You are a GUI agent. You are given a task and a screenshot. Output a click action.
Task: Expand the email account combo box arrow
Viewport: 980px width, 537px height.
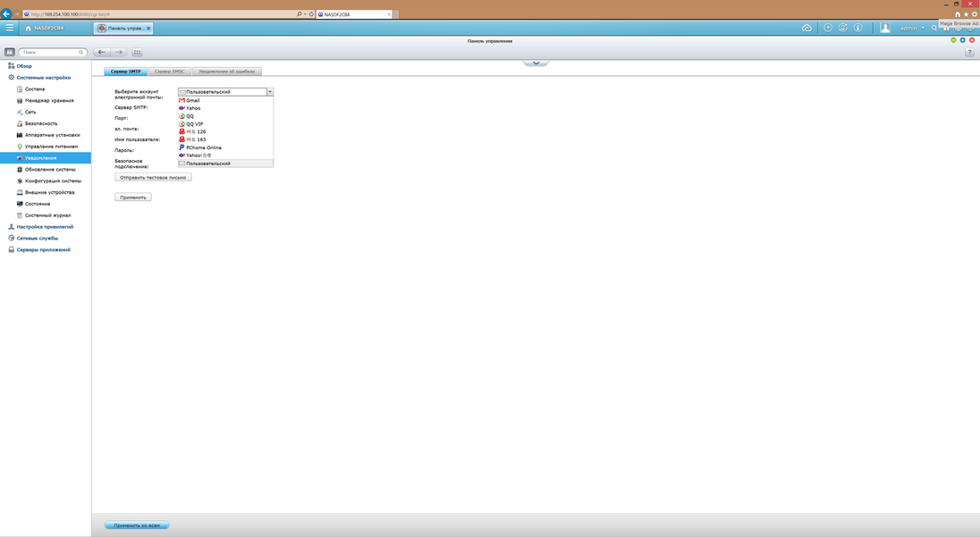270,92
